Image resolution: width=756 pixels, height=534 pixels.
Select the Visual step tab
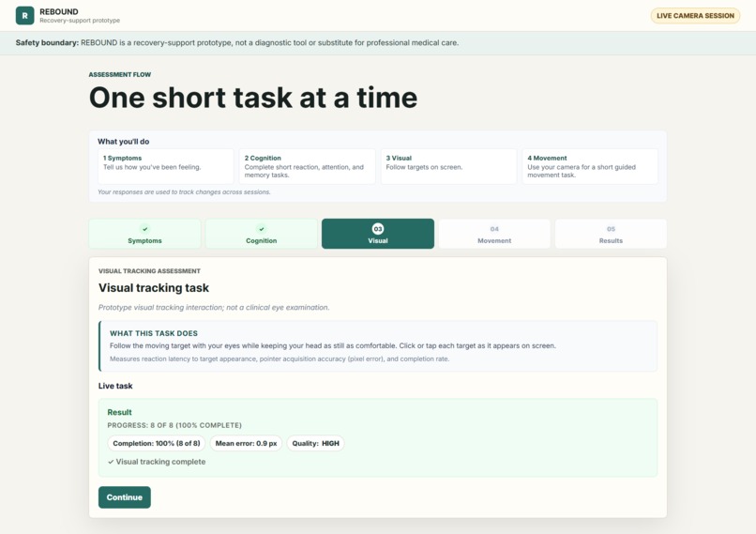(378, 234)
